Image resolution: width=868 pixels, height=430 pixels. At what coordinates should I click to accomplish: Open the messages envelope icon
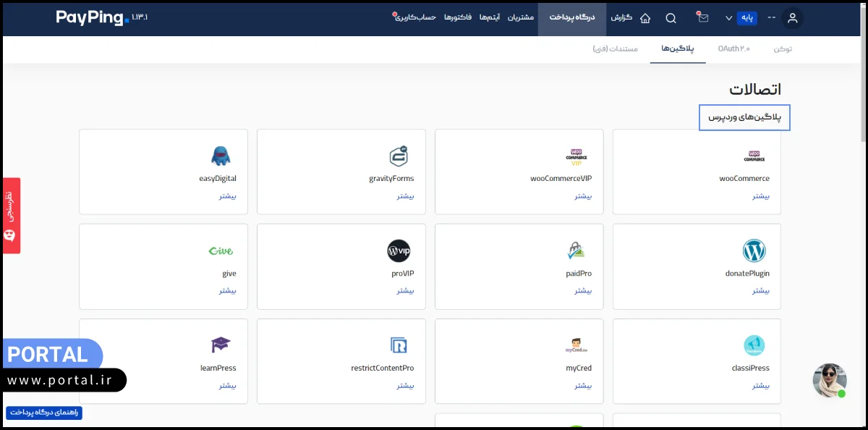click(702, 18)
